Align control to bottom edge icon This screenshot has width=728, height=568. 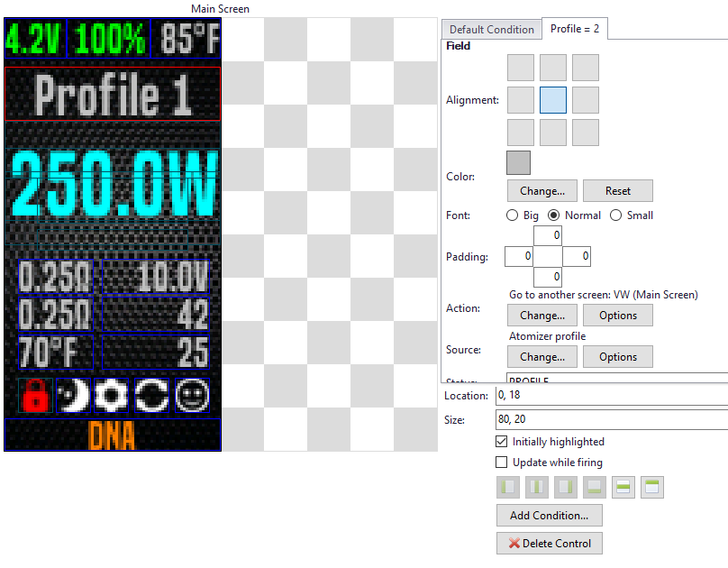tap(593, 488)
